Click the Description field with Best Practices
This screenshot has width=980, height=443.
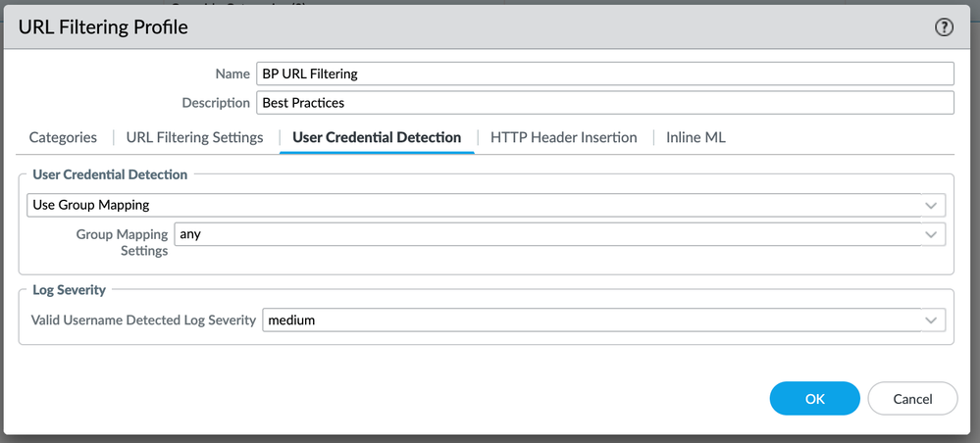click(x=604, y=102)
